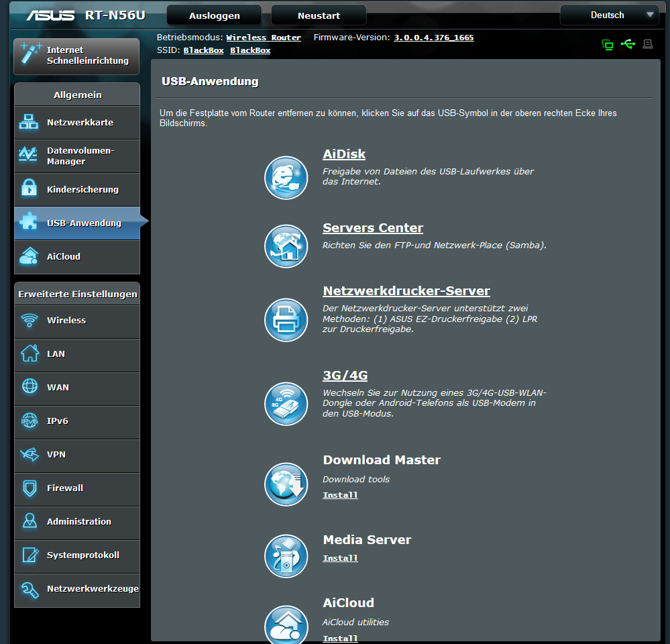Viewport: 670px width, 644px height.
Task: Open the Firewall settings menu
Action: click(x=77, y=489)
